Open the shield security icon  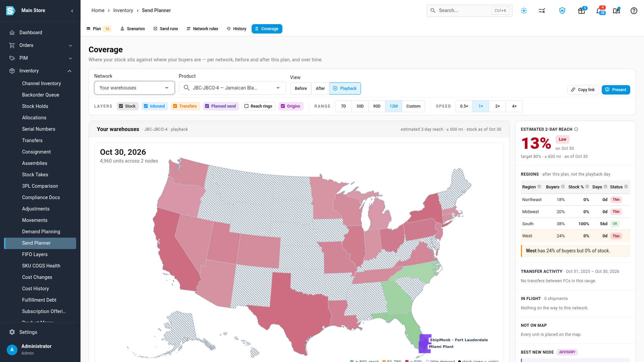(562, 11)
